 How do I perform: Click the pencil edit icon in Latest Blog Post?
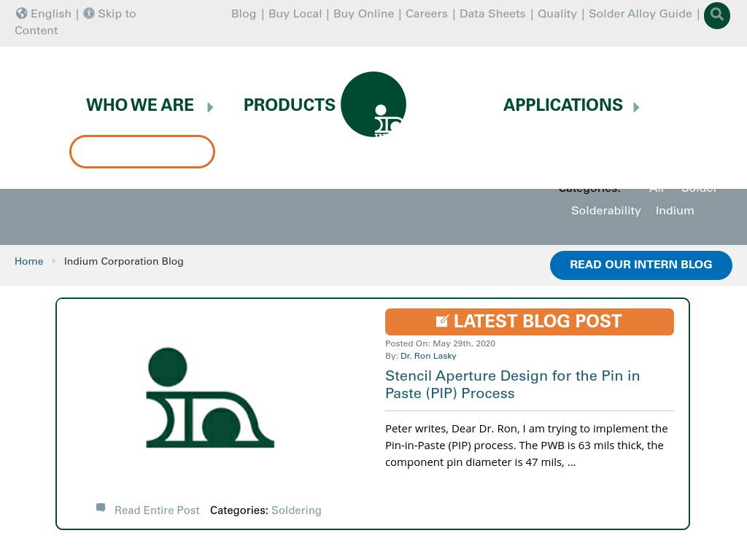pos(442,321)
